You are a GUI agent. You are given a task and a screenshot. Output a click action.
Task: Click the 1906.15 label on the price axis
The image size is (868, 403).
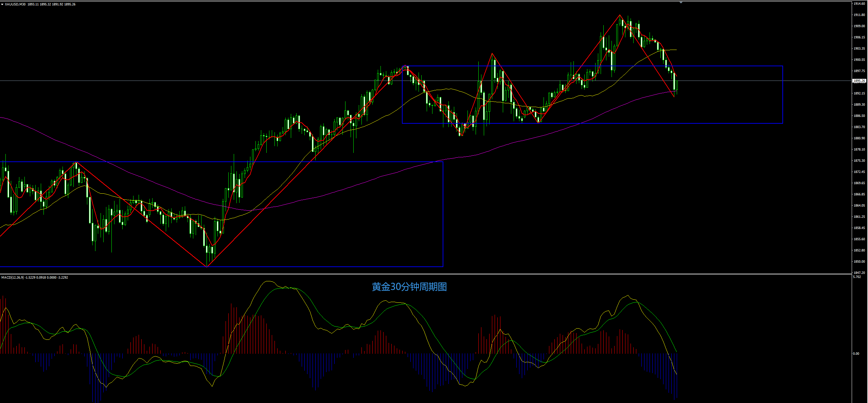coord(859,37)
